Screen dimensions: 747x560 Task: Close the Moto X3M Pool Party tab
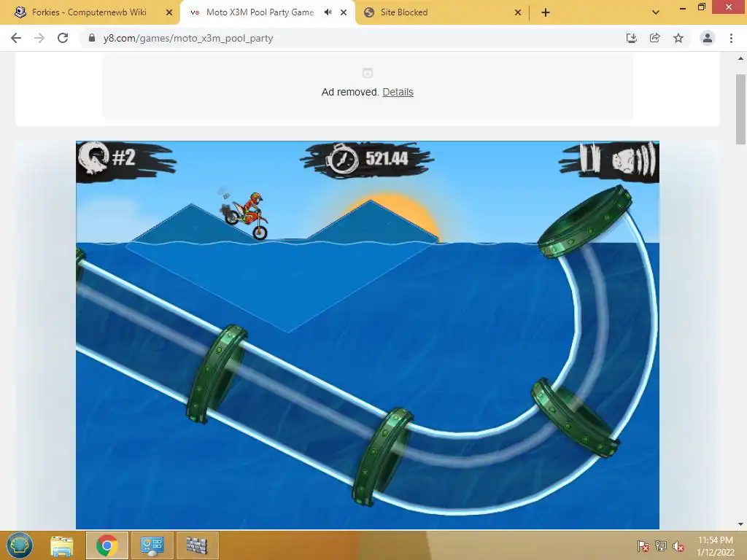pos(344,12)
